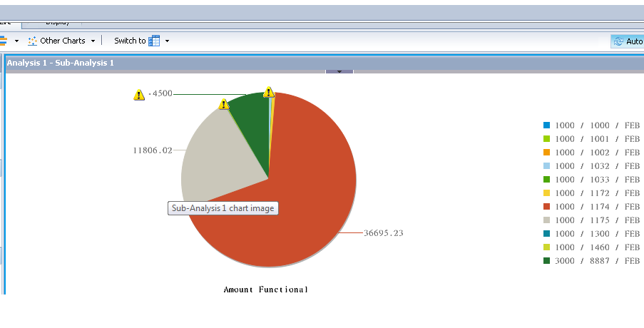The width and height of the screenshot is (644, 328).
Task: Click the warning icon atop the pie chart
Action: pos(269,91)
